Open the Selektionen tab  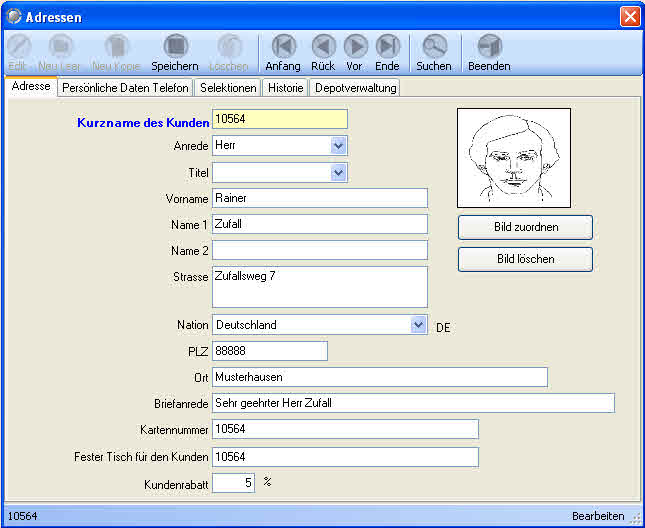[228, 88]
